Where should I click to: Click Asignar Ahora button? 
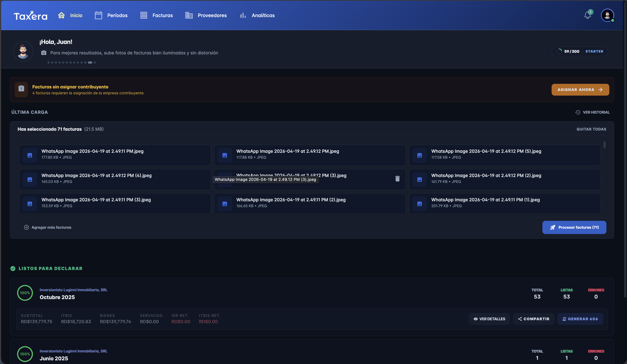click(x=580, y=90)
